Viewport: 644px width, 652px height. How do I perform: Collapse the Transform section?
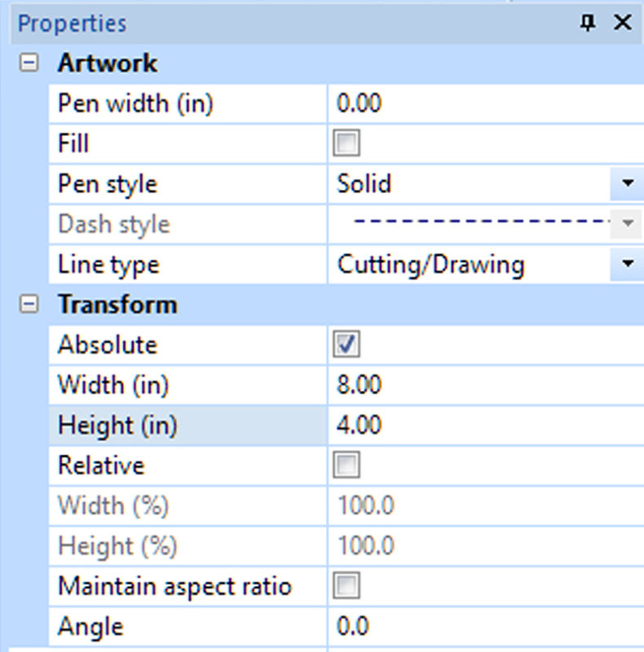point(29,305)
